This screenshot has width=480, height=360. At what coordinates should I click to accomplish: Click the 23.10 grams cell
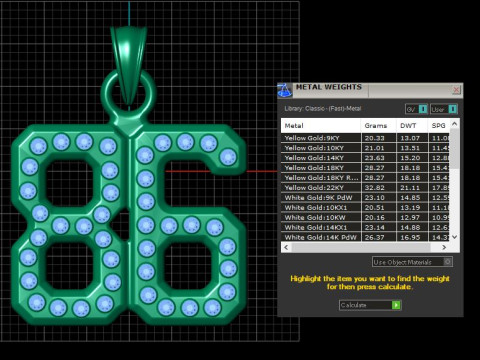pyautogui.click(x=379, y=198)
